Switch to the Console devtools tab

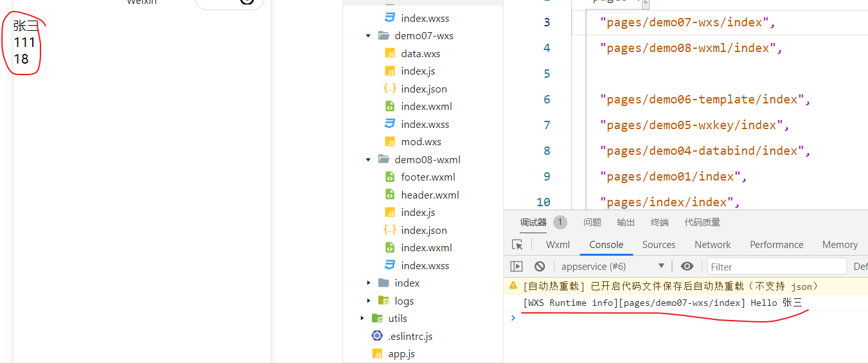click(x=607, y=245)
